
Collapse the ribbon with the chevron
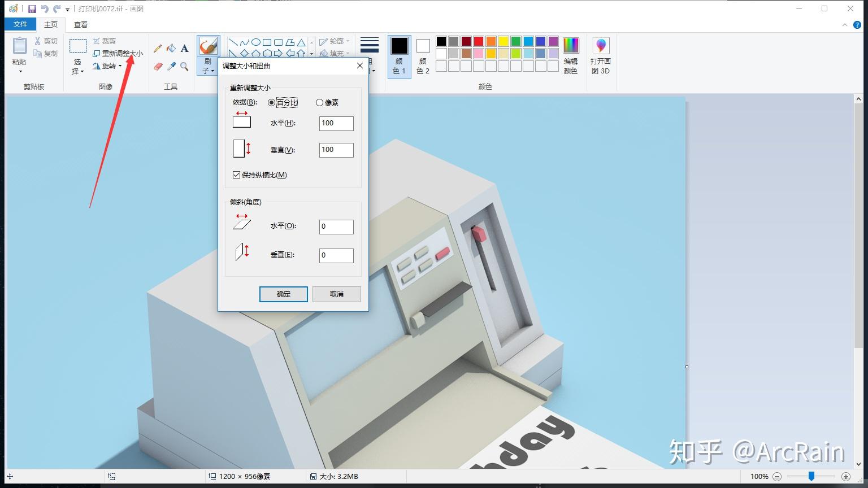tap(845, 25)
